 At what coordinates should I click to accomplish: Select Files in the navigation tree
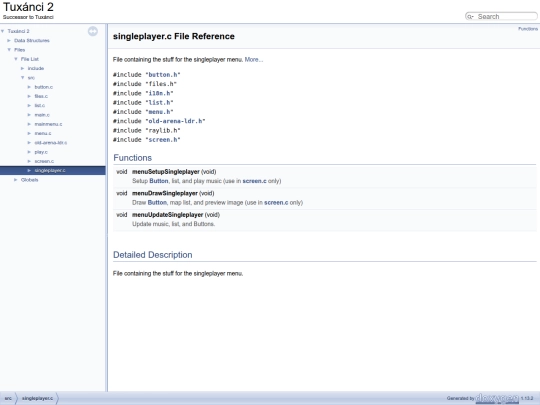point(20,50)
